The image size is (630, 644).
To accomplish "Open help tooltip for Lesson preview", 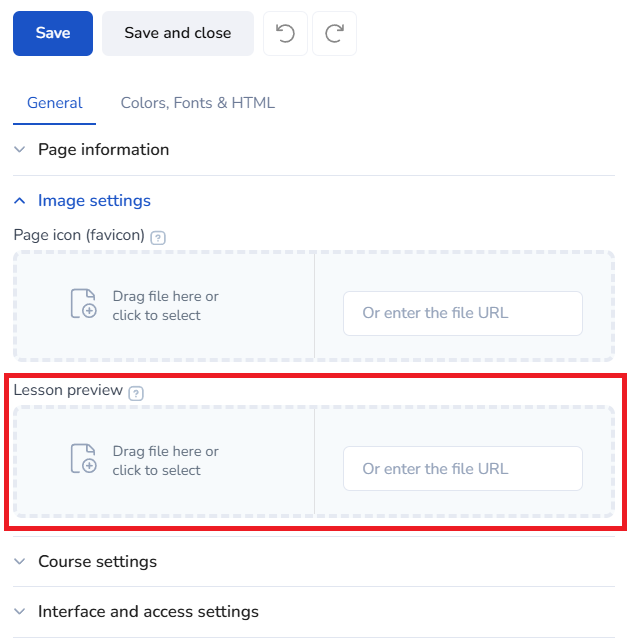I will (x=136, y=392).
